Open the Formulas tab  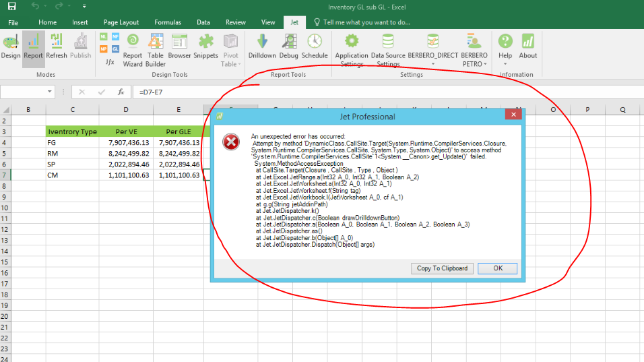[x=168, y=23]
